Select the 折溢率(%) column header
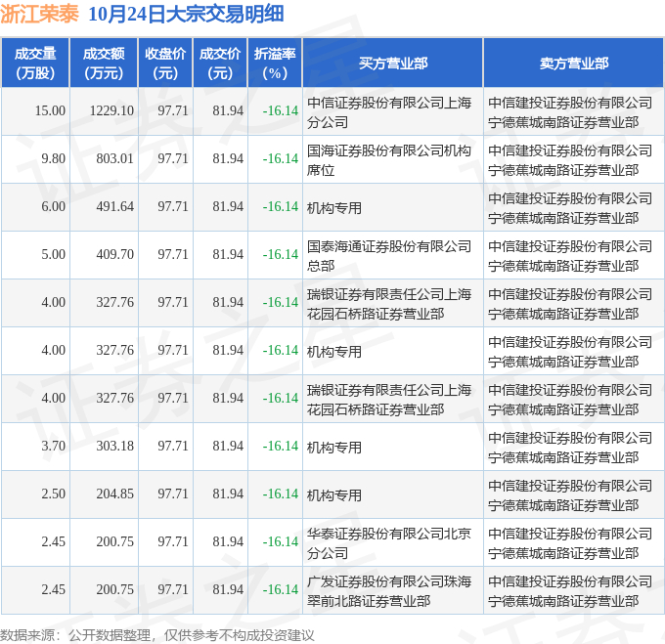Viewport: 665px width, 644px height. tap(275, 64)
